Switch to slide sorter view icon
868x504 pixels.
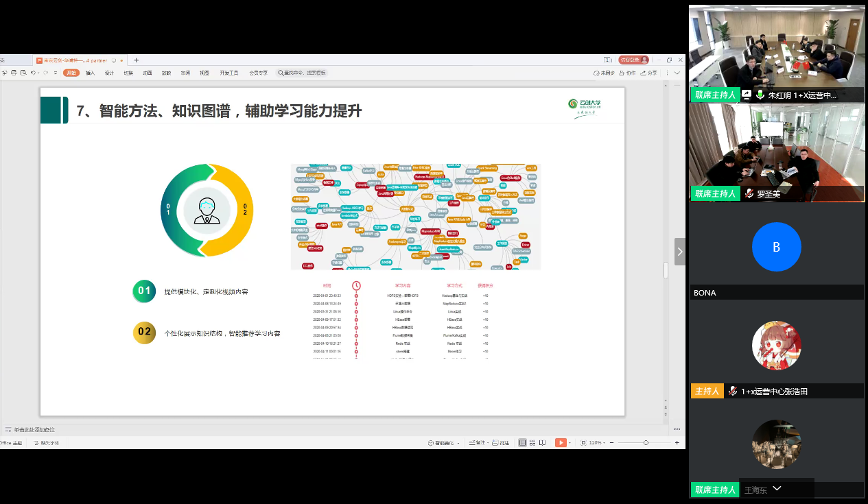click(533, 443)
